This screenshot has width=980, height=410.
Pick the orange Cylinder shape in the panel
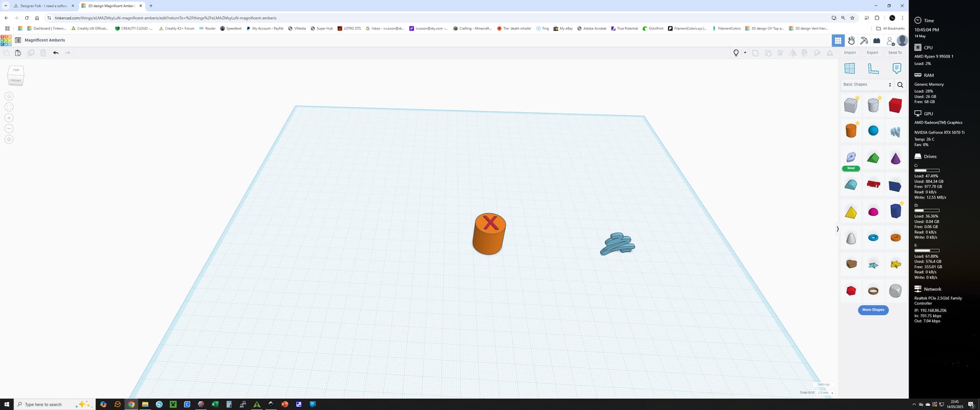[851, 131]
